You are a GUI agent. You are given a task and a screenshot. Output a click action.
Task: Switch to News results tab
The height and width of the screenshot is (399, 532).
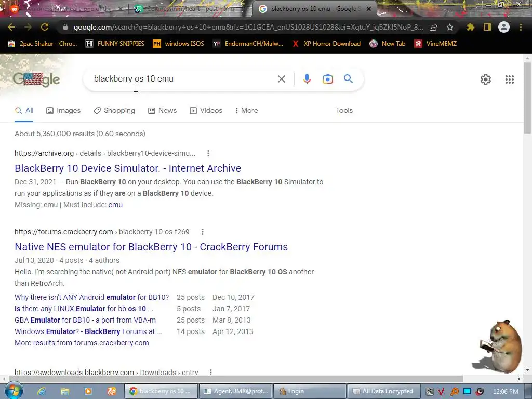pyautogui.click(x=163, y=110)
